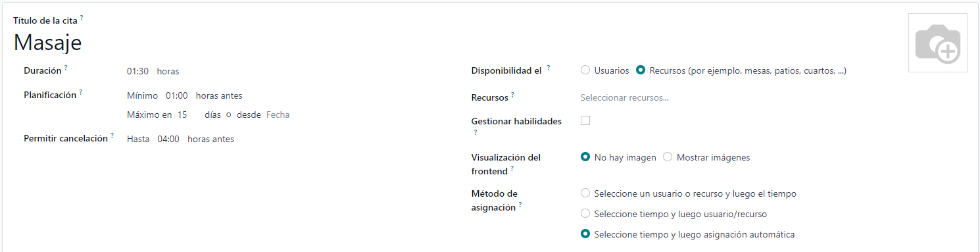The width and height of the screenshot is (980, 252).
Task: Click the Máximo en 15 días field
Action: click(x=187, y=114)
